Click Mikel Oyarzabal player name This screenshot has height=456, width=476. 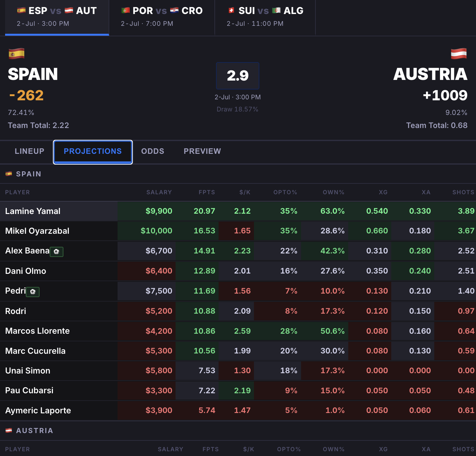[x=37, y=231]
